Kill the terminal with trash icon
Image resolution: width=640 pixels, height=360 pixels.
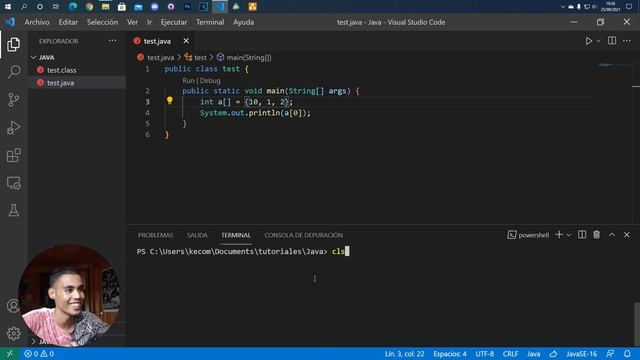click(x=596, y=235)
